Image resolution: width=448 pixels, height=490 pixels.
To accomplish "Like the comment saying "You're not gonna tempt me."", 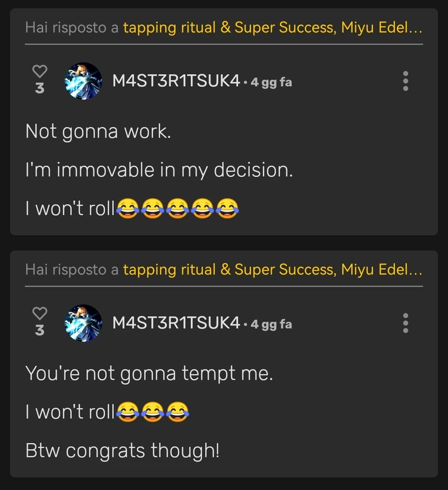I will [39, 313].
